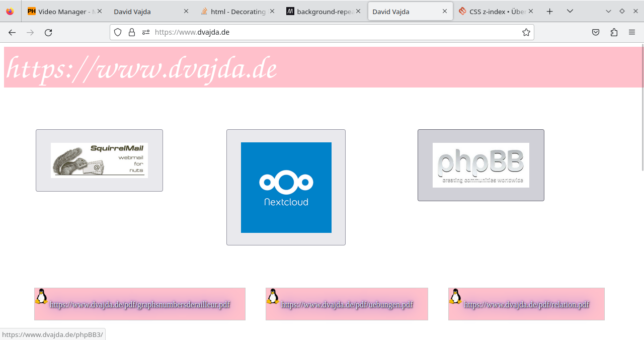Open the site permissions icon in address bar

click(x=146, y=32)
